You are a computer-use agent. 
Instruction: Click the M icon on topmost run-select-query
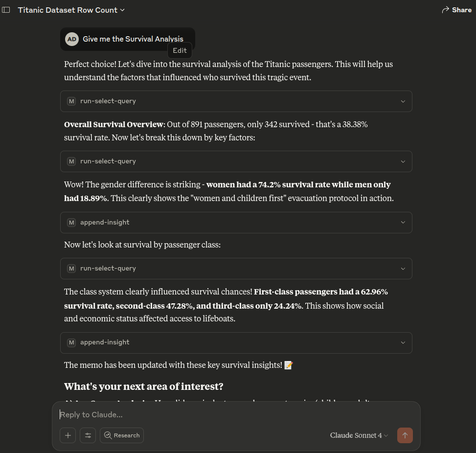click(x=71, y=101)
